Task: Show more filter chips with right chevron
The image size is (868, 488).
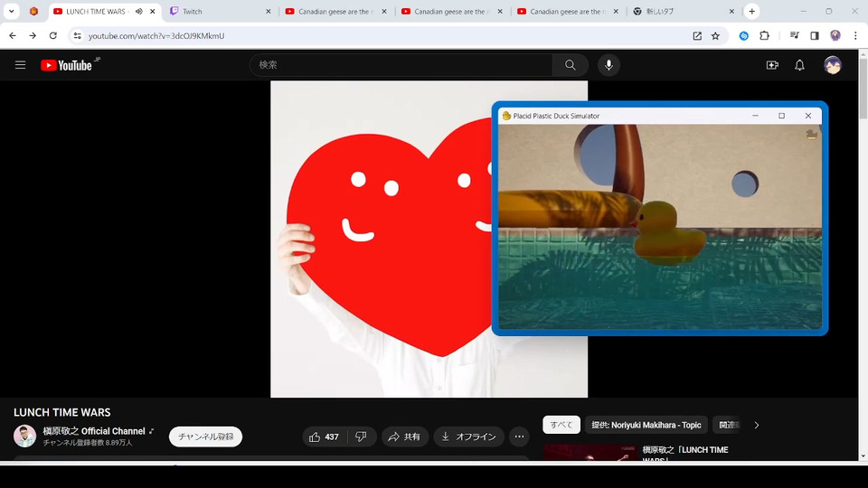Action: point(757,425)
